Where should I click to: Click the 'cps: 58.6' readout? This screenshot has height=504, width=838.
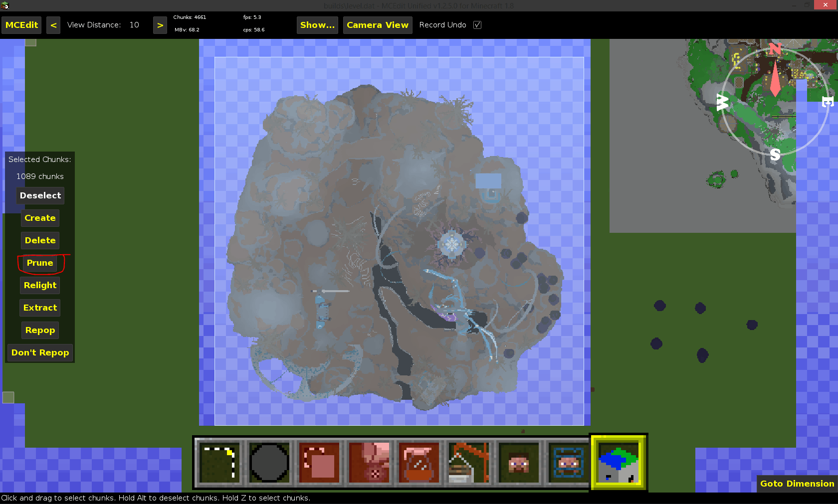tap(254, 29)
